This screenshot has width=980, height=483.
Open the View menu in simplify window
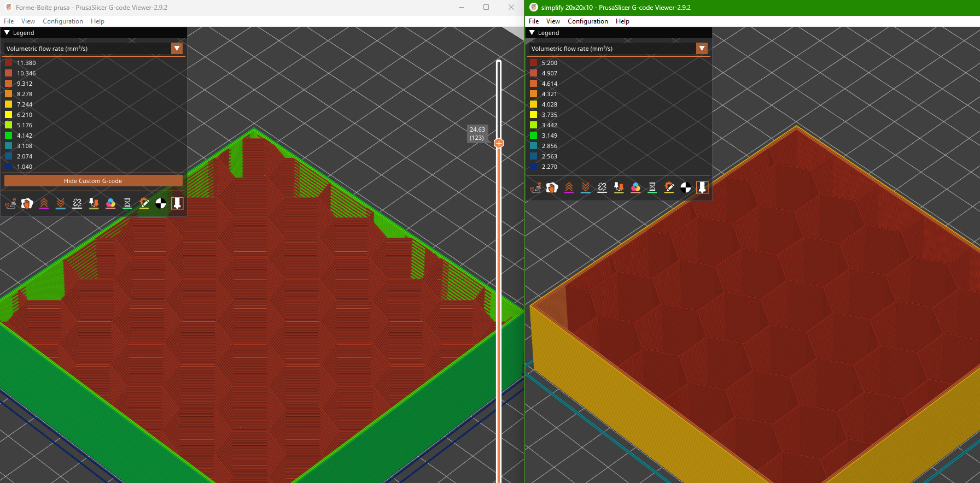pyautogui.click(x=553, y=21)
